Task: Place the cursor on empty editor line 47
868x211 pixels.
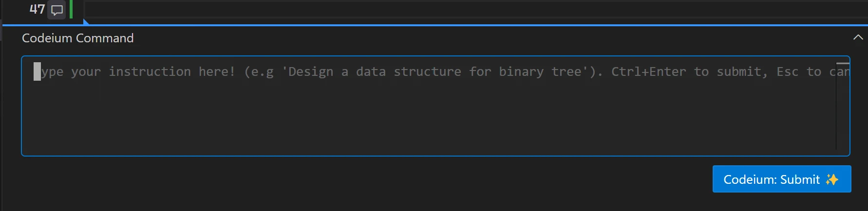Action: tap(438, 9)
